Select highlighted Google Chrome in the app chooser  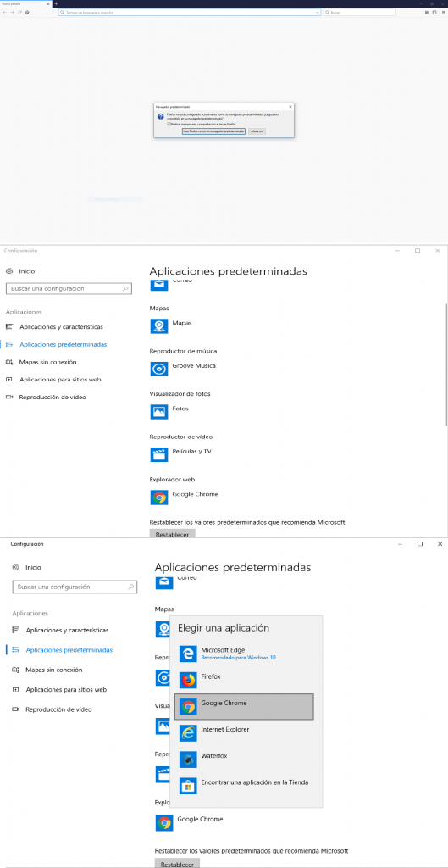244,707
